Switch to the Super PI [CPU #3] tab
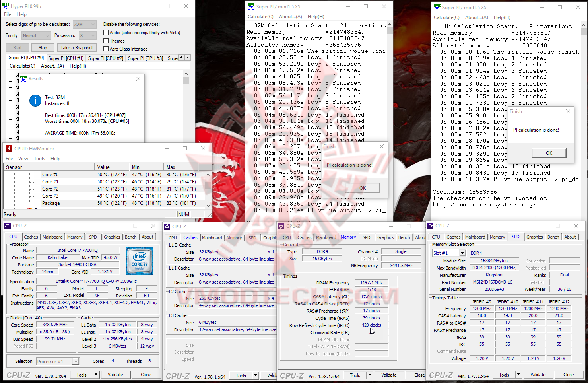 pyautogui.click(x=146, y=58)
